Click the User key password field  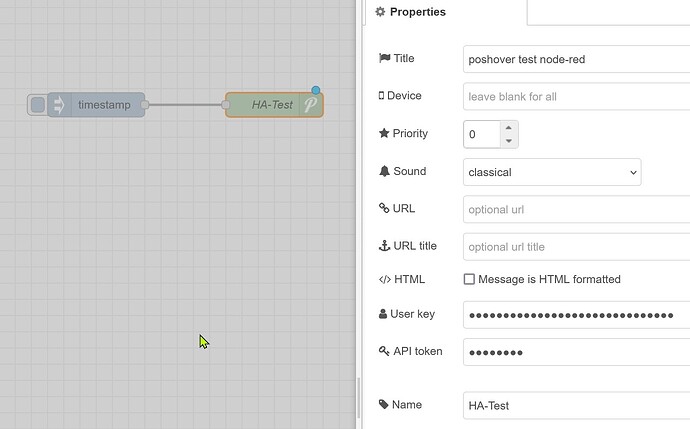(x=576, y=315)
